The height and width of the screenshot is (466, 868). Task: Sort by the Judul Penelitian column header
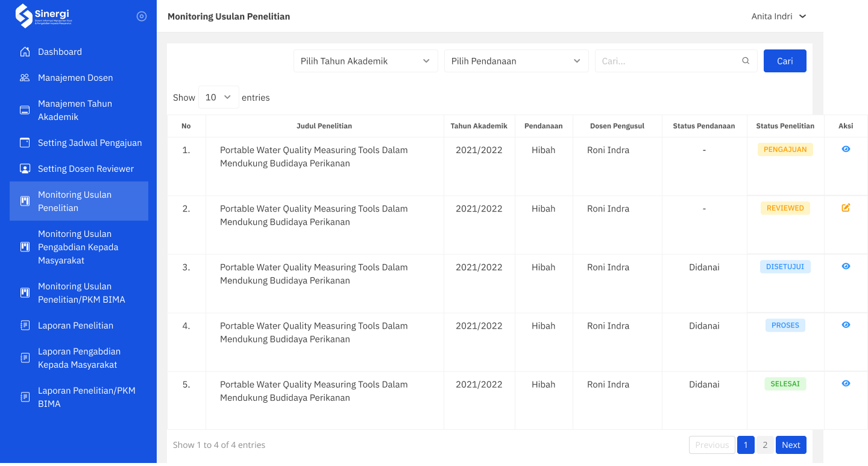coord(324,126)
